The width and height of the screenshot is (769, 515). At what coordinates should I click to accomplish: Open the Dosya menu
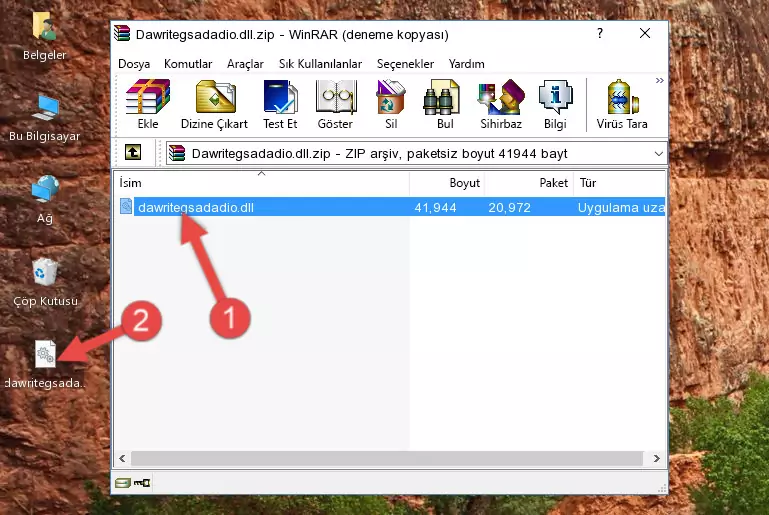134,64
